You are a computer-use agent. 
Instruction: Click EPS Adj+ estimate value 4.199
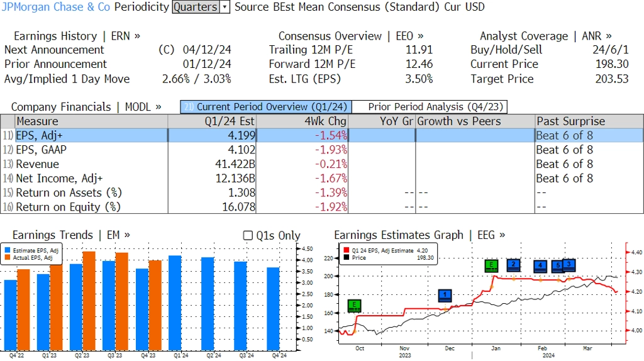pyautogui.click(x=241, y=135)
